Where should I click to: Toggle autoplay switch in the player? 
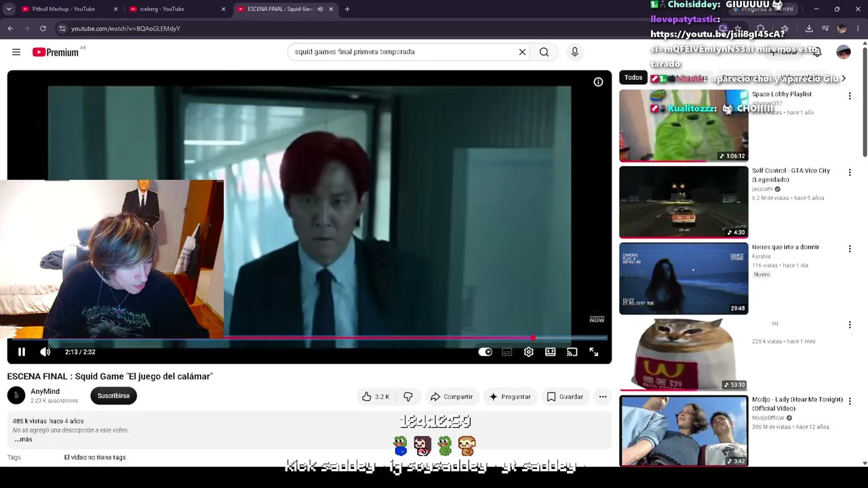point(485,352)
